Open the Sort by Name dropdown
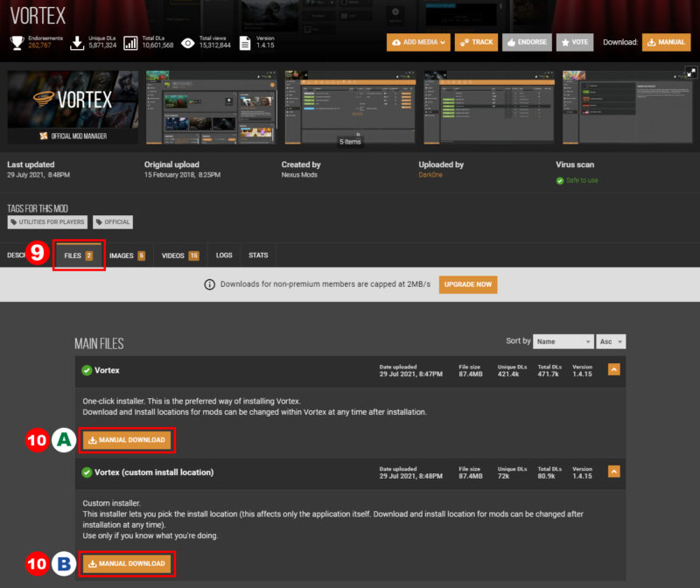700x588 pixels. point(563,341)
